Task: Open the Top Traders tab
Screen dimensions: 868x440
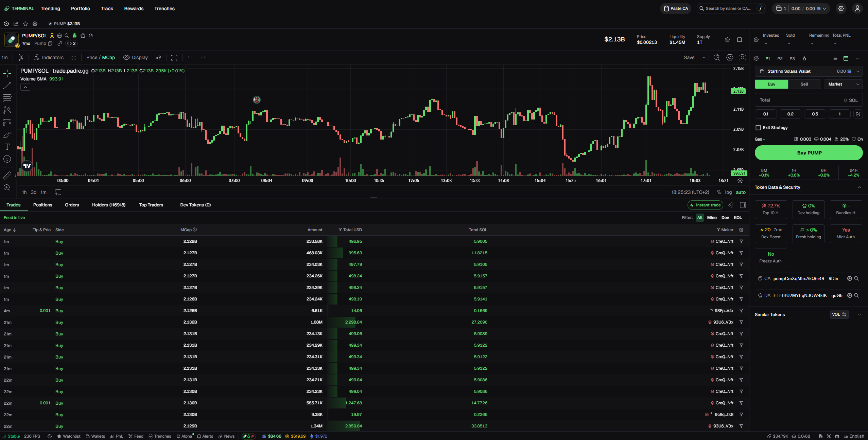Action: point(151,205)
